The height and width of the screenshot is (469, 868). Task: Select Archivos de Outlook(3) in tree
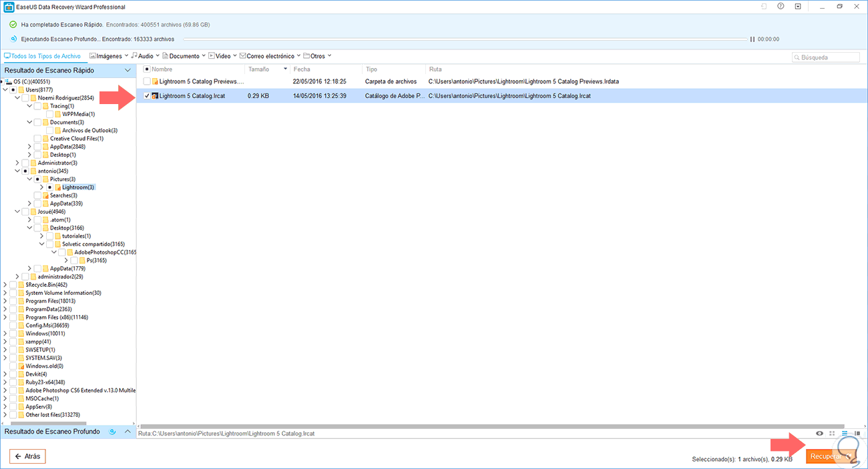(x=89, y=131)
